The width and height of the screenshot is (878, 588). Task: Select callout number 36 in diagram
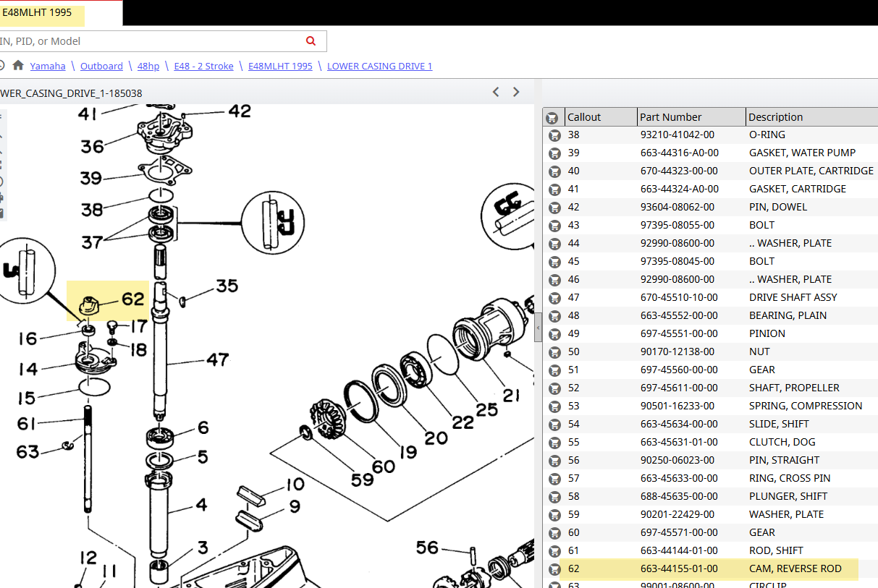92,147
